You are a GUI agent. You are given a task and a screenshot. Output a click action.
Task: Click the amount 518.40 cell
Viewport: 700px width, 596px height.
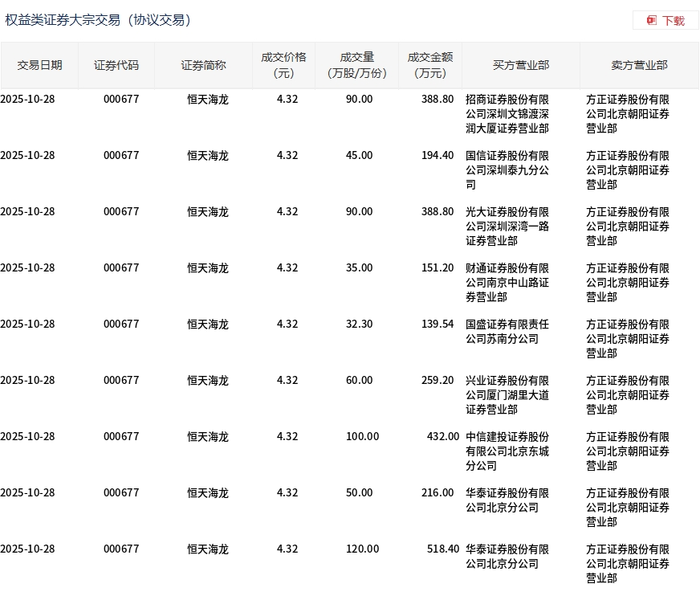tap(443, 549)
